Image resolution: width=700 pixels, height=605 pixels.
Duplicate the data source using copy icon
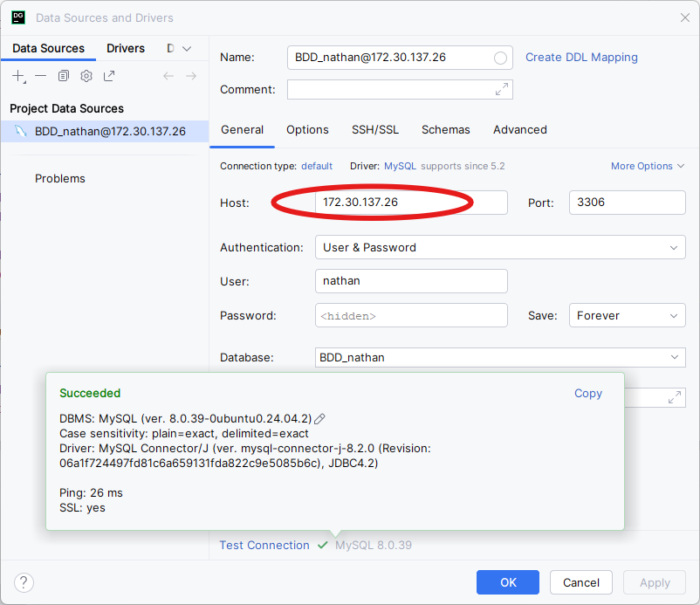tap(64, 77)
